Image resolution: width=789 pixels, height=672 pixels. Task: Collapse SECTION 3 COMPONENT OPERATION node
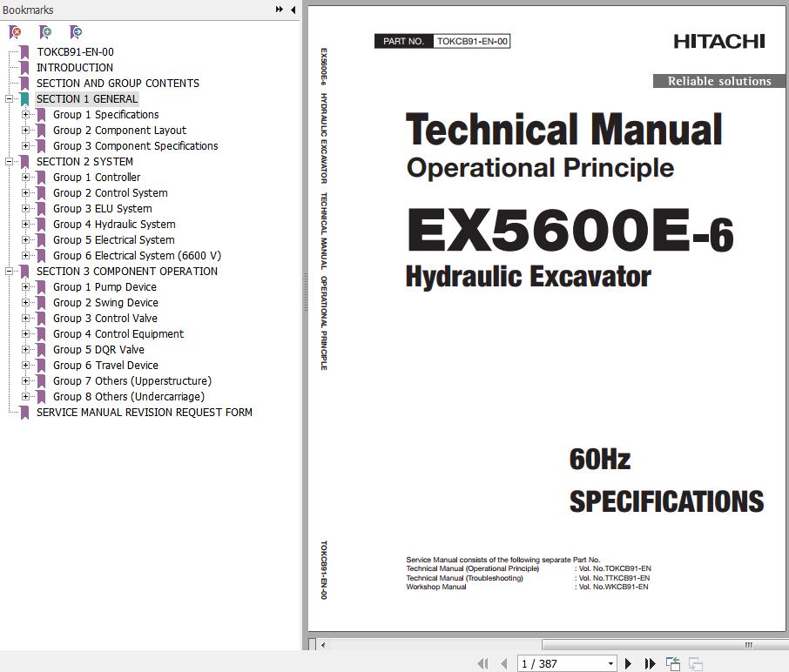pyautogui.click(x=9, y=271)
